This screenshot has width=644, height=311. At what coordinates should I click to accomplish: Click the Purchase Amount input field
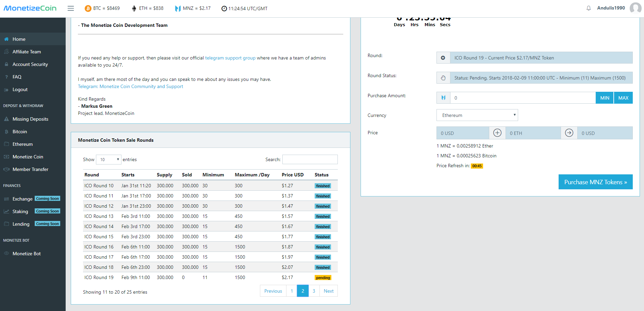tap(523, 98)
